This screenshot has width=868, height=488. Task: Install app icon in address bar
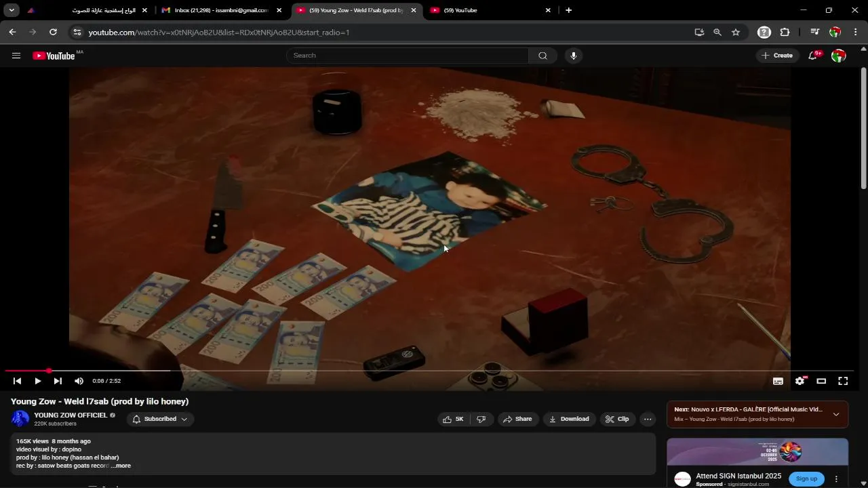(699, 32)
